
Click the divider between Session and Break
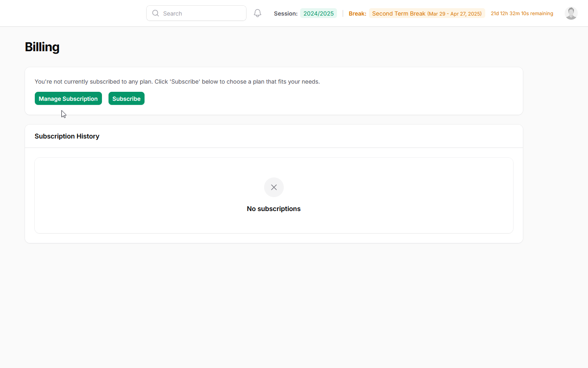[x=343, y=14]
